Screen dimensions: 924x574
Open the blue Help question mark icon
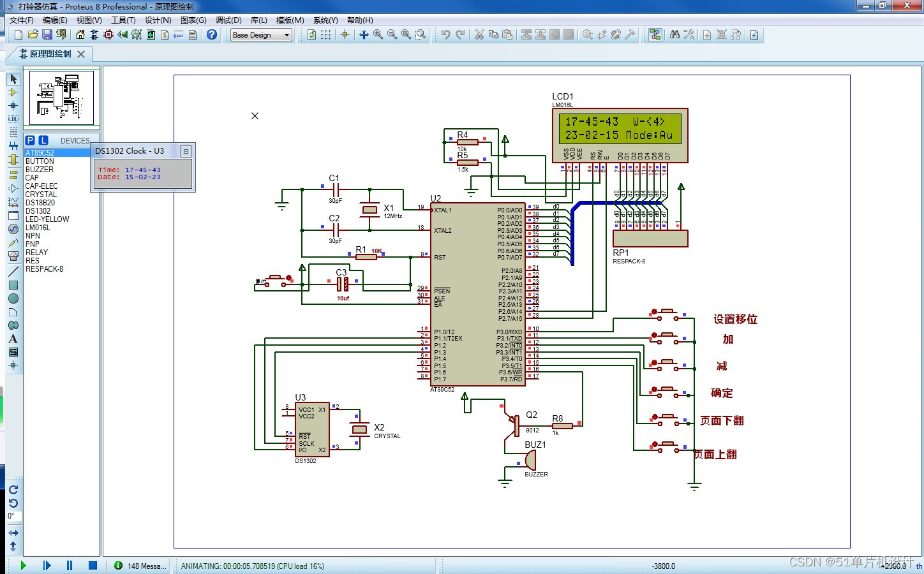(x=212, y=34)
